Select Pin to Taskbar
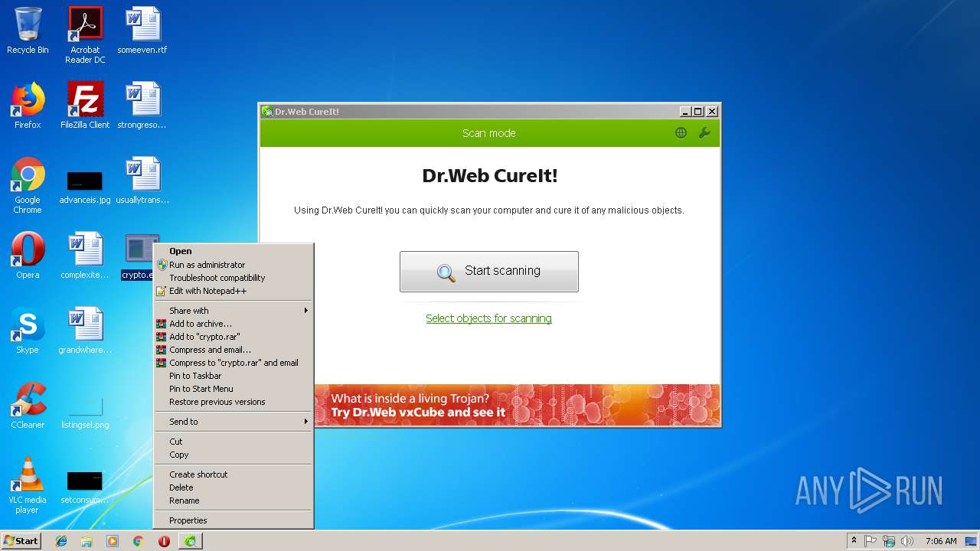Image resolution: width=980 pixels, height=551 pixels. click(234, 376)
